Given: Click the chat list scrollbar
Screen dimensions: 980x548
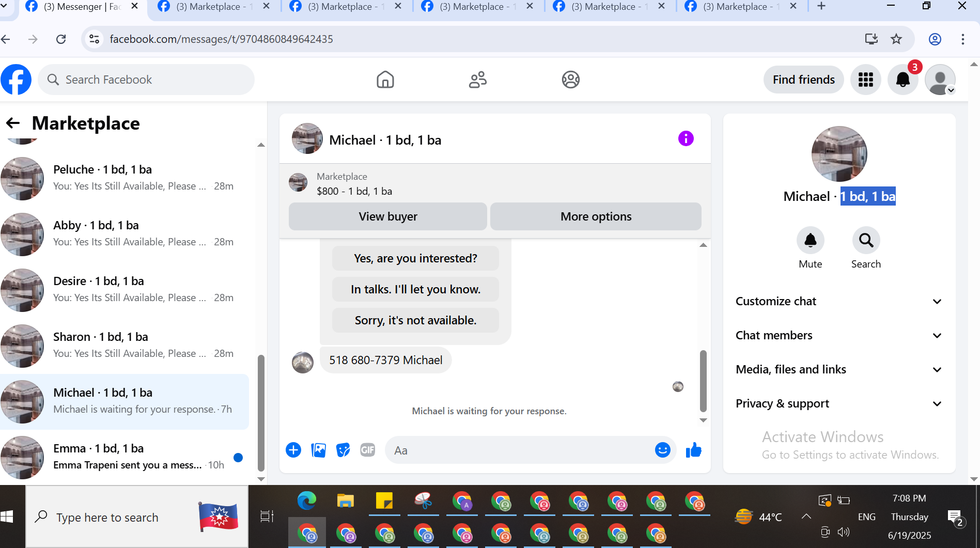Looking at the screenshot, I should [261, 413].
